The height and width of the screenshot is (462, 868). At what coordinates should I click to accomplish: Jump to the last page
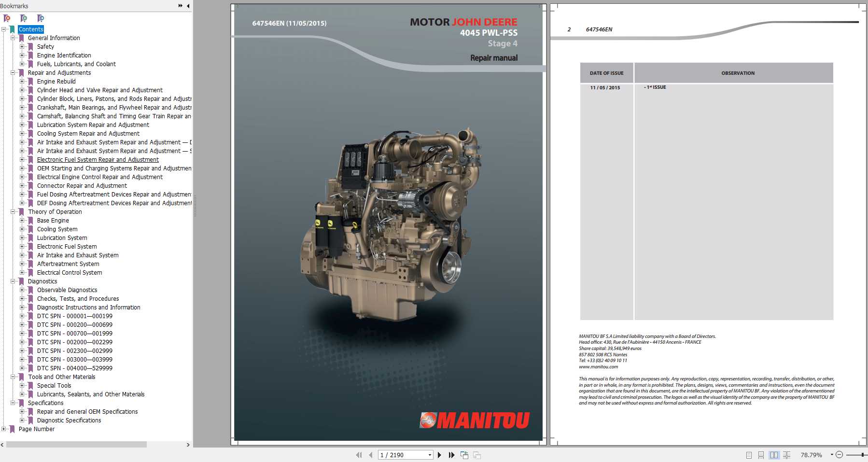[451, 455]
